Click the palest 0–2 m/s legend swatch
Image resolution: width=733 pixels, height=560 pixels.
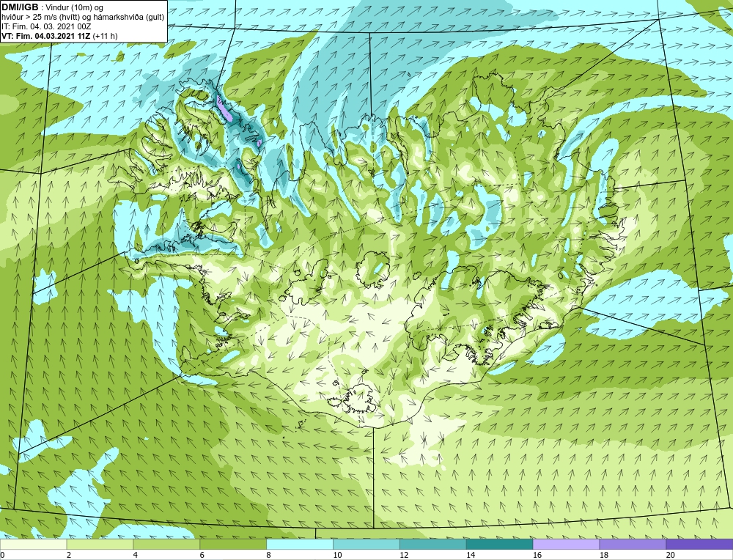click(33, 545)
